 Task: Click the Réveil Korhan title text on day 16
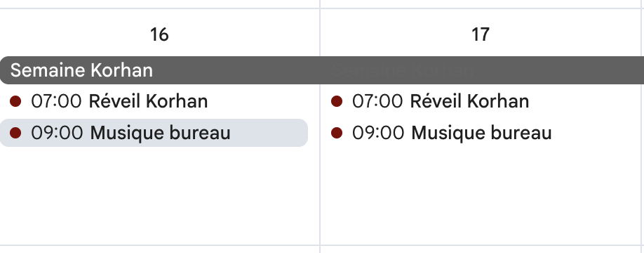(148, 101)
